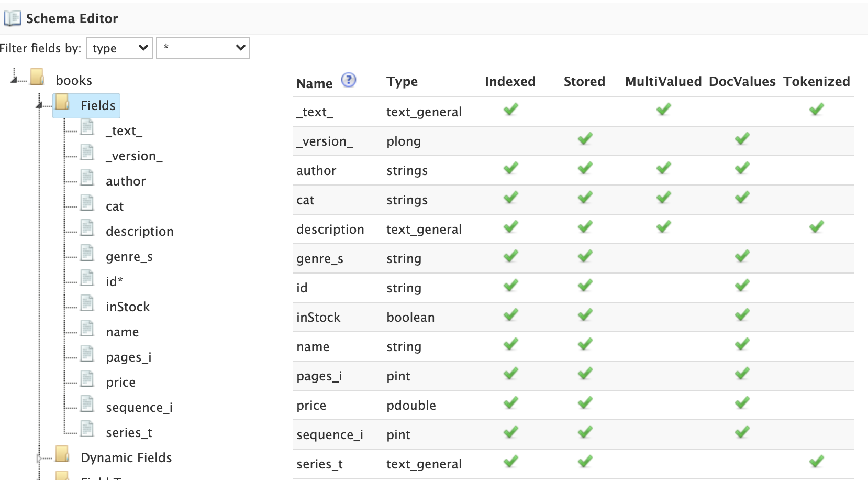Click the MultiValued column header
This screenshot has width=868, height=480.
click(x=663, y=82)
